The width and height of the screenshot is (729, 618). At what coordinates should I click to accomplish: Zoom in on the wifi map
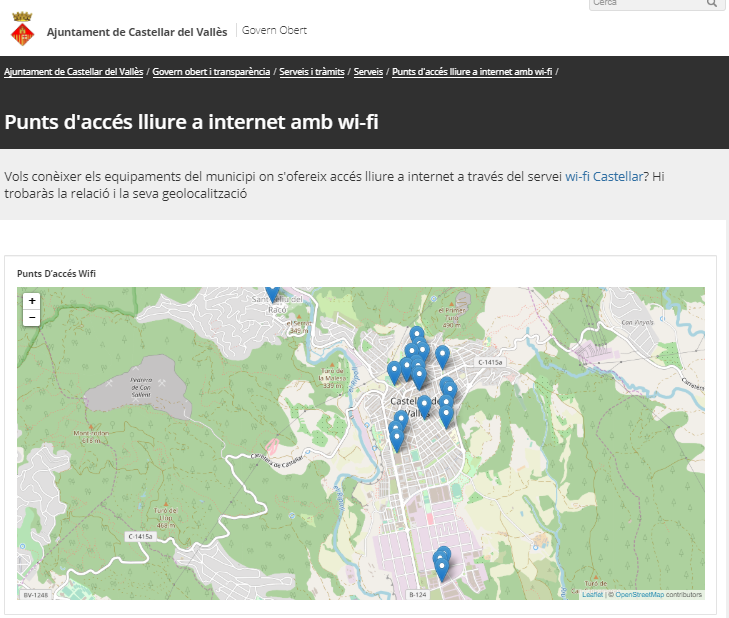pyautogui.click(x=32, y=300)
